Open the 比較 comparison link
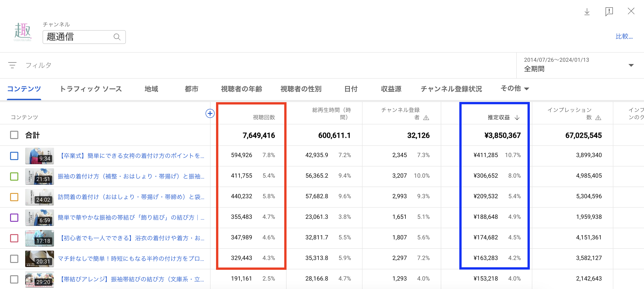644x289 pixels. pyautogui.click(x=624, y=36)
